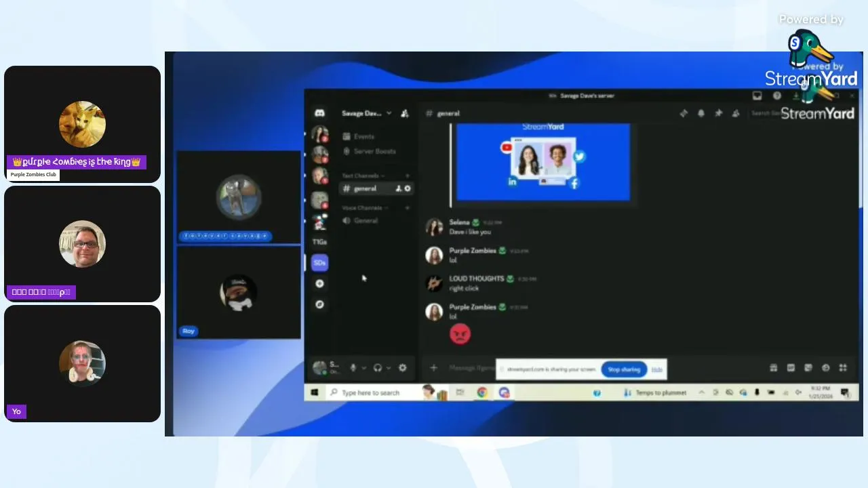Open GIF picker icon

(791, 368)
